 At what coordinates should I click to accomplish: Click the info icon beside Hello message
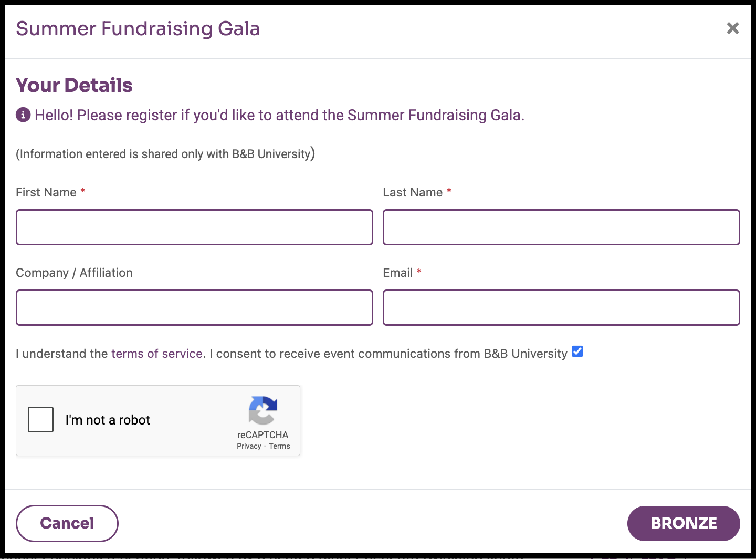pyautogui.click(x=23, y=115)
